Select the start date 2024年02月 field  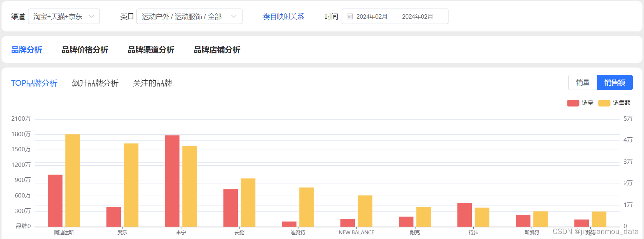[x=372, y=17]
